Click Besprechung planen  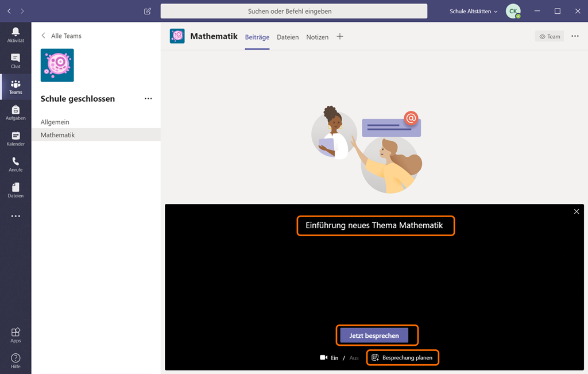point(402,358)
